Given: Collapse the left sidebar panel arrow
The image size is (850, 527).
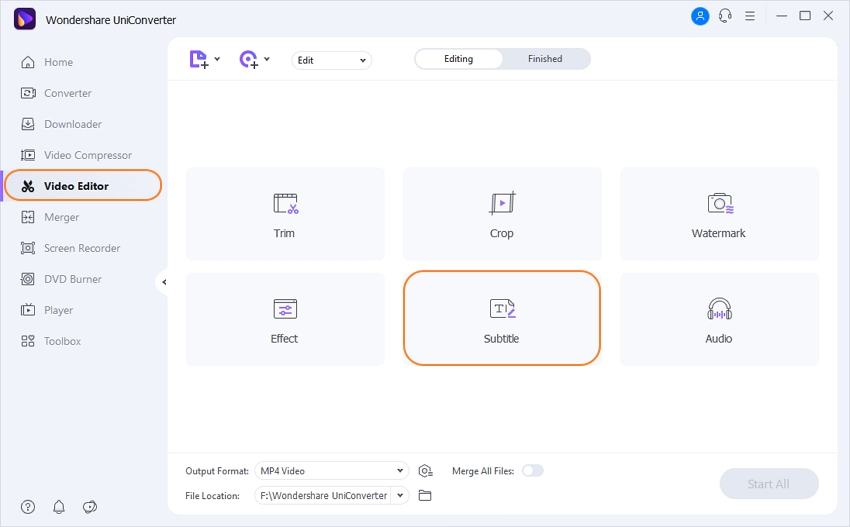Looking at the screenshot, I should pyautogui.click(x=164, y=282).
